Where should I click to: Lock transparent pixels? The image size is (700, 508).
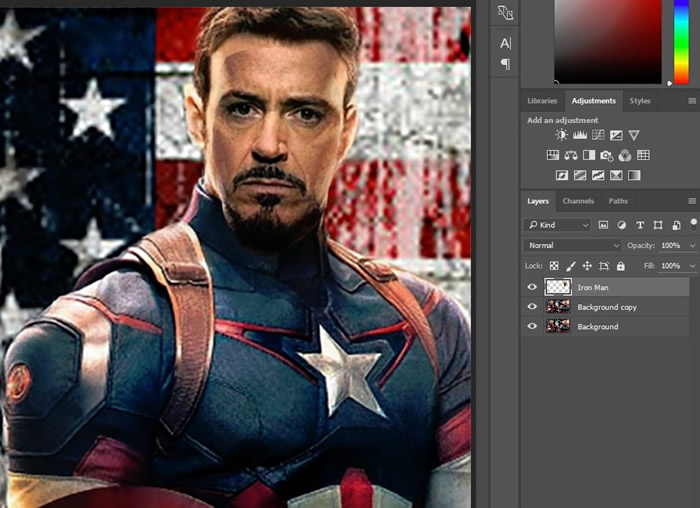[554, 266]
